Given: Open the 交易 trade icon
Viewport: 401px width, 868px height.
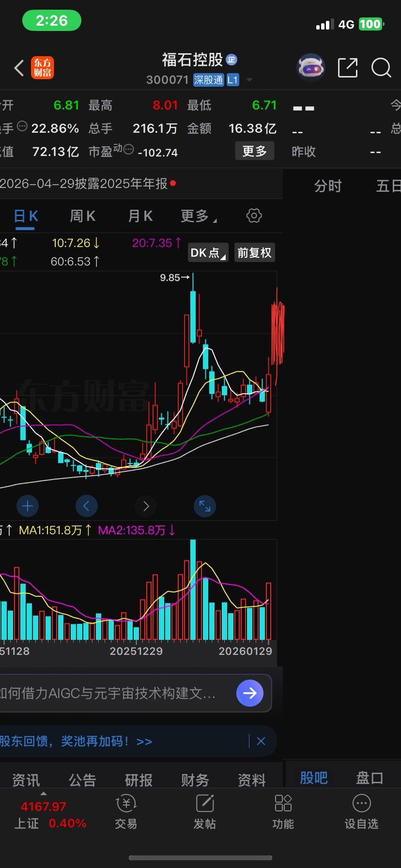Looking at the screenshot, I should coord(126,812).
